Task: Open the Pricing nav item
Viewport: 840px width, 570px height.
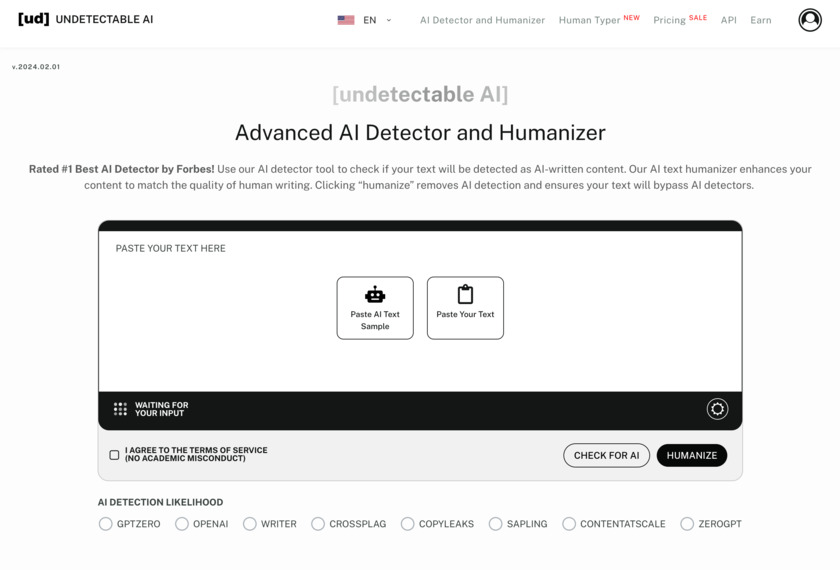Action: pos(669,20)
